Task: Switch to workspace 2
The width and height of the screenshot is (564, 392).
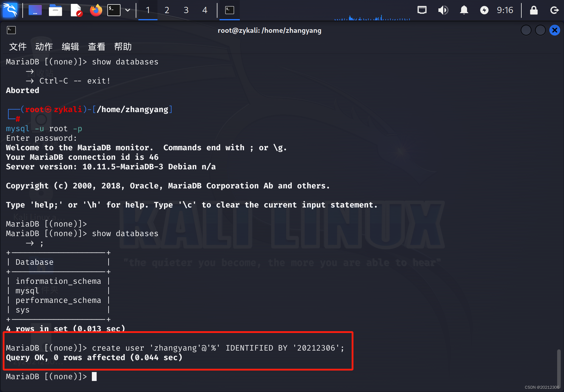Action: 167,10
